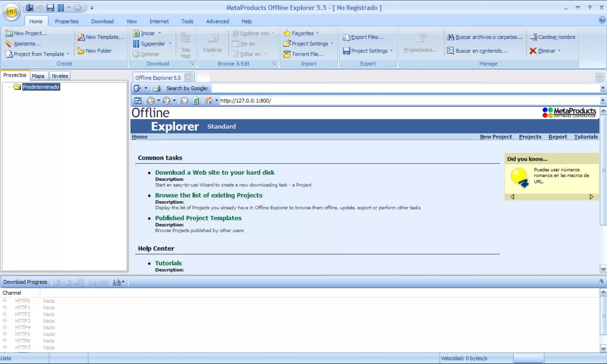Viewport: 607px width, 364px height.
Task: Show previous tip in Did you know box
Action: 512,197
